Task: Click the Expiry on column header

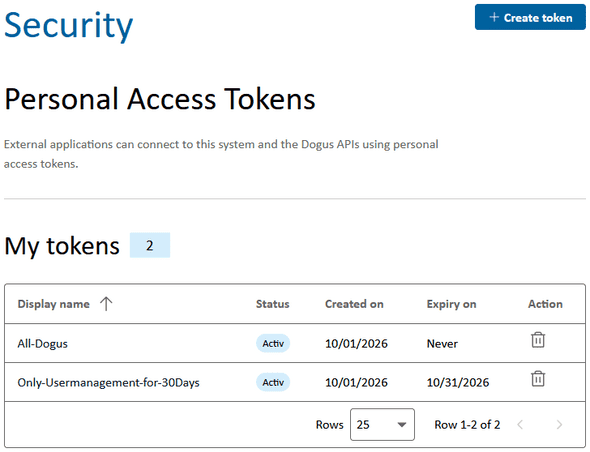Action: coord(451,304)
